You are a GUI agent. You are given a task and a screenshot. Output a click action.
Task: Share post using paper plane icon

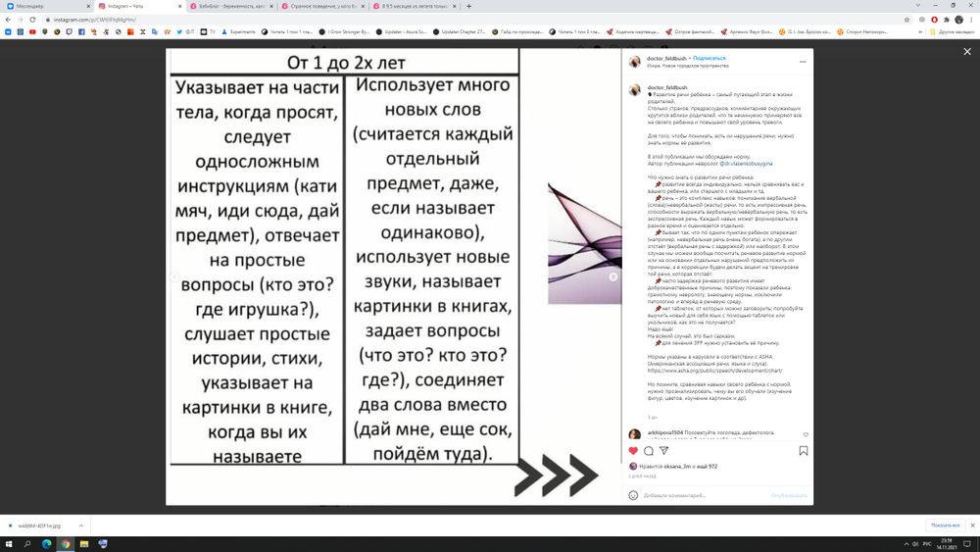663,451
